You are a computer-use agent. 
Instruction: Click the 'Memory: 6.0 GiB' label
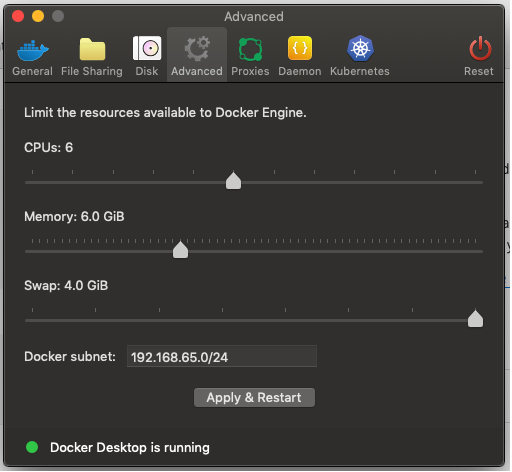[74, 217]
